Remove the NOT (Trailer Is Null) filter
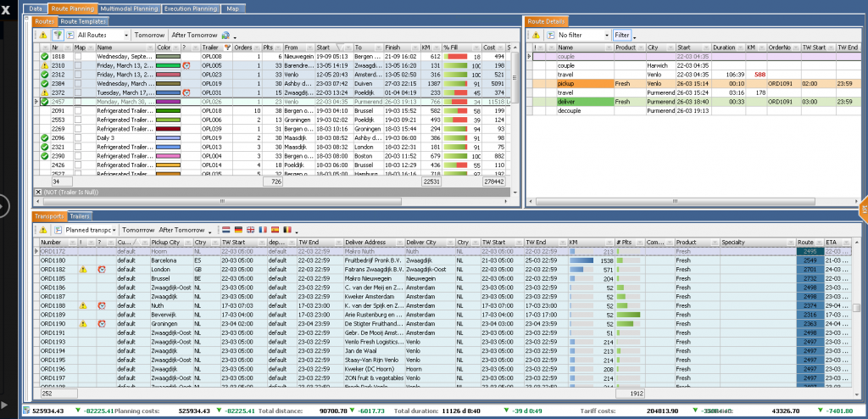 tap(37, 193)
